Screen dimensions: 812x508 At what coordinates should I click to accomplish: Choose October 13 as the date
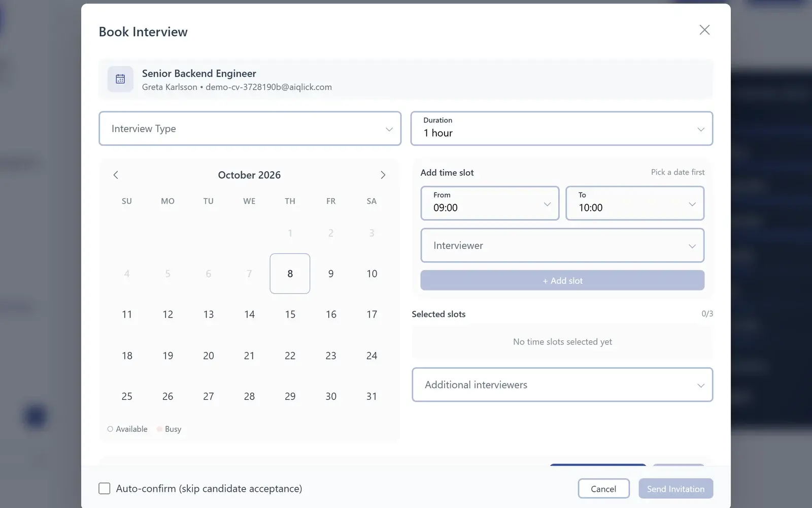click(209, 314)
